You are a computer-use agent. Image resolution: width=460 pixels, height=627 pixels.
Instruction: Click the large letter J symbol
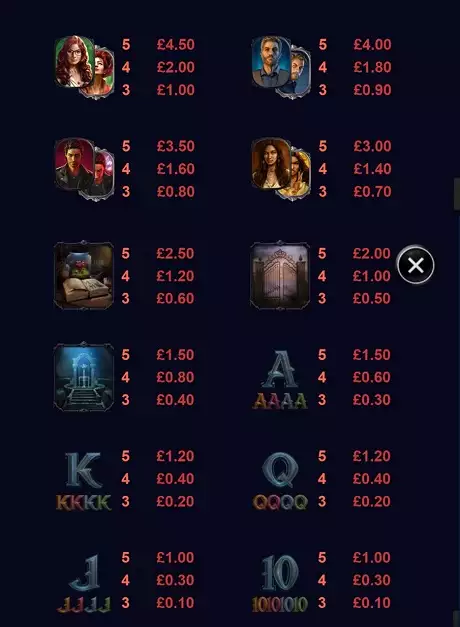(84, 573)
